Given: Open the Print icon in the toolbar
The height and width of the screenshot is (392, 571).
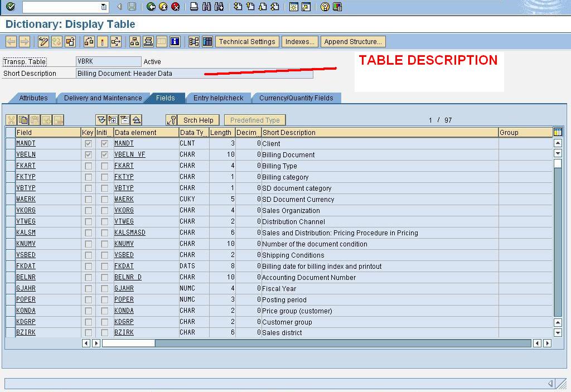Looking at the screenshot, I should click(x=193, y=7).
